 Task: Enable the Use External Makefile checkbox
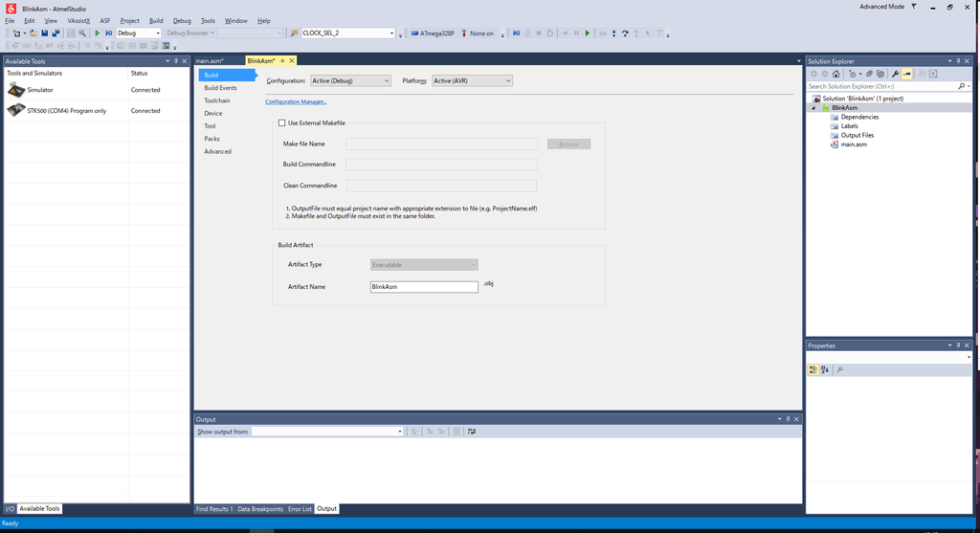point(282,123)
